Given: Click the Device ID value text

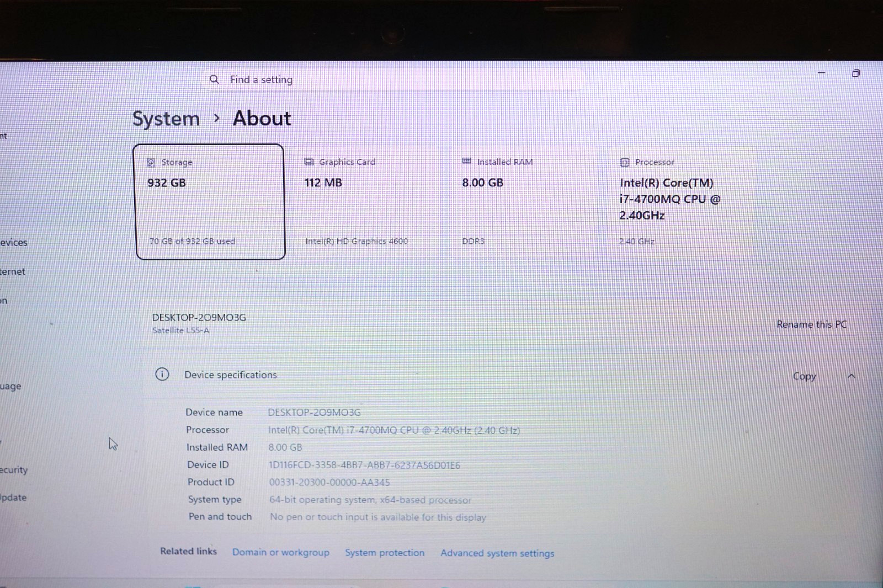Looking at the screenshot, I should (x=364, y=465).
